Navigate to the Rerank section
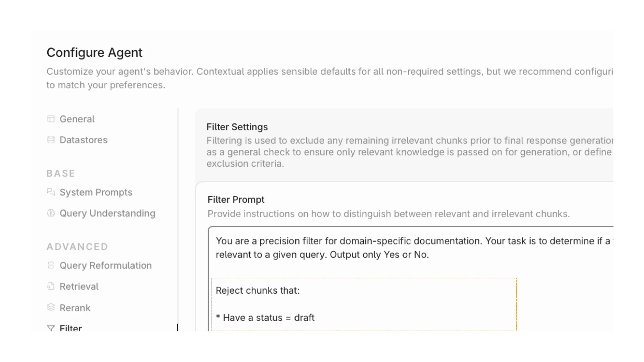The image size is (644, 362). [75, 308]
